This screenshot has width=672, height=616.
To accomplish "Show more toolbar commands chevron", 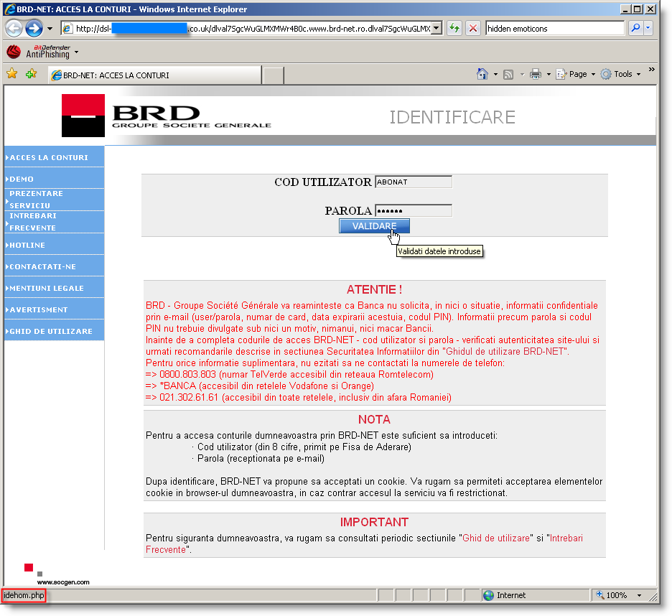I will [x=651, y=70].
